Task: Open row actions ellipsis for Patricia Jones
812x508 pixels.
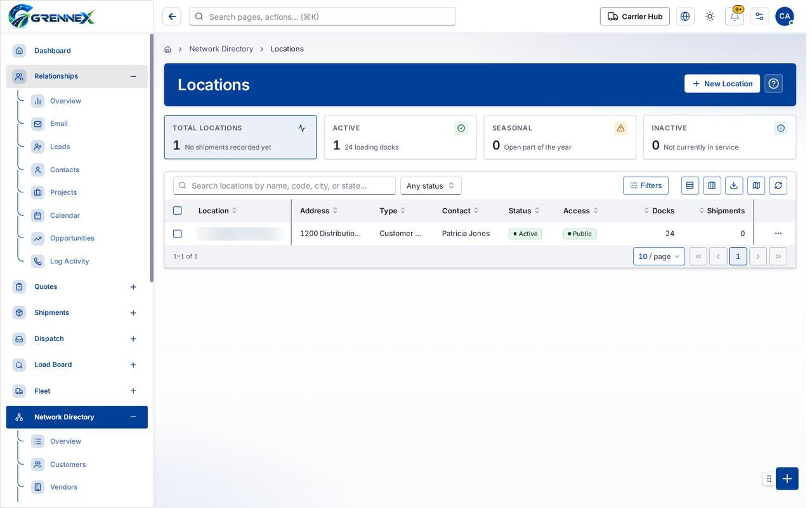Action: tap(778, 234)
